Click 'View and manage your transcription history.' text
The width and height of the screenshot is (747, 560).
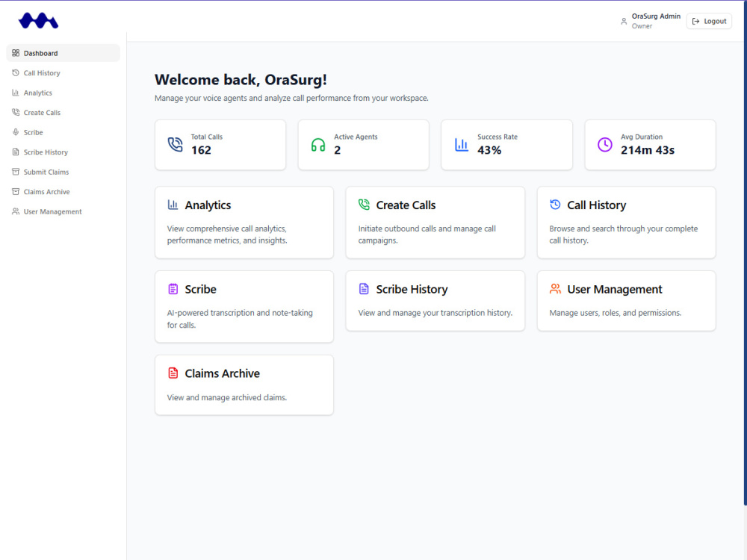click(x=435, y=313)
